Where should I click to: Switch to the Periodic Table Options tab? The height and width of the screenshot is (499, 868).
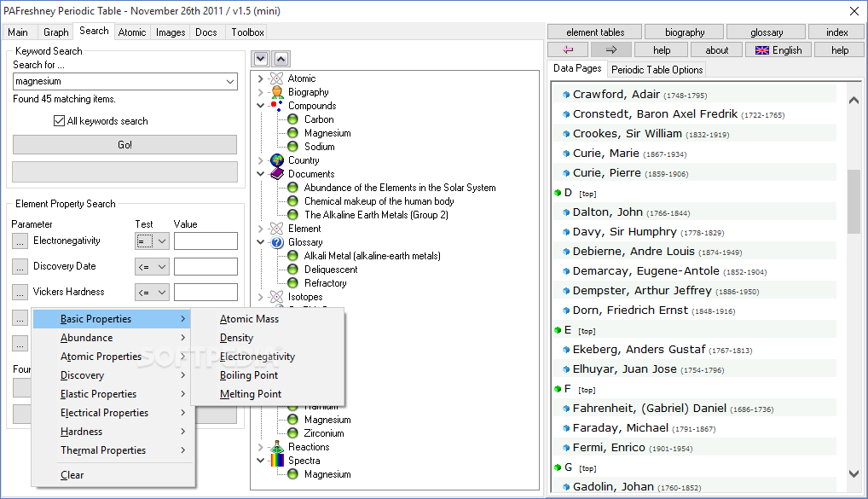657,70
